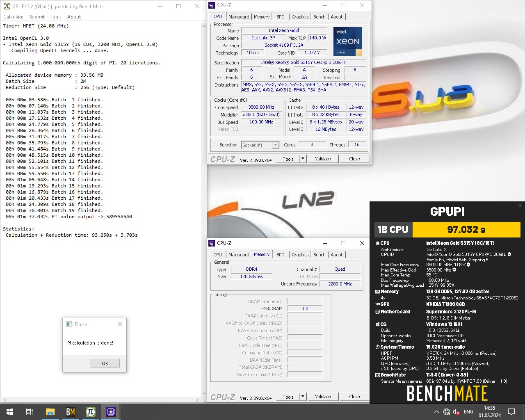The height and width of the screenshot is (420, 525).
Task: Click GPUPI window title icon
Action: (x=7, y=6)
